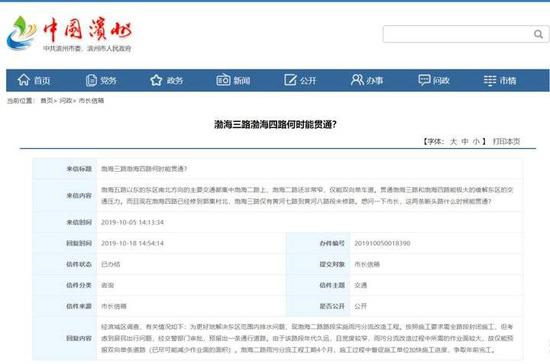Click the home house icon in navigation
Screen dimensions: 550x364
tap(24, 80)
